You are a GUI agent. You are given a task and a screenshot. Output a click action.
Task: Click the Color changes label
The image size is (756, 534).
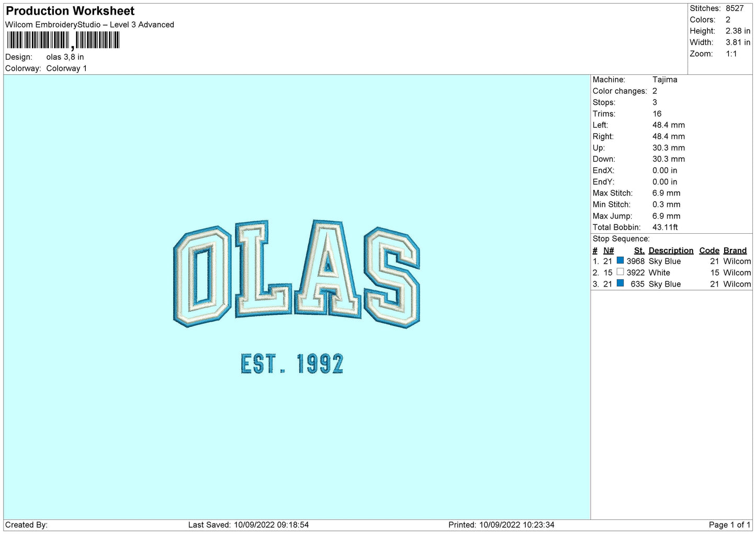619,91
